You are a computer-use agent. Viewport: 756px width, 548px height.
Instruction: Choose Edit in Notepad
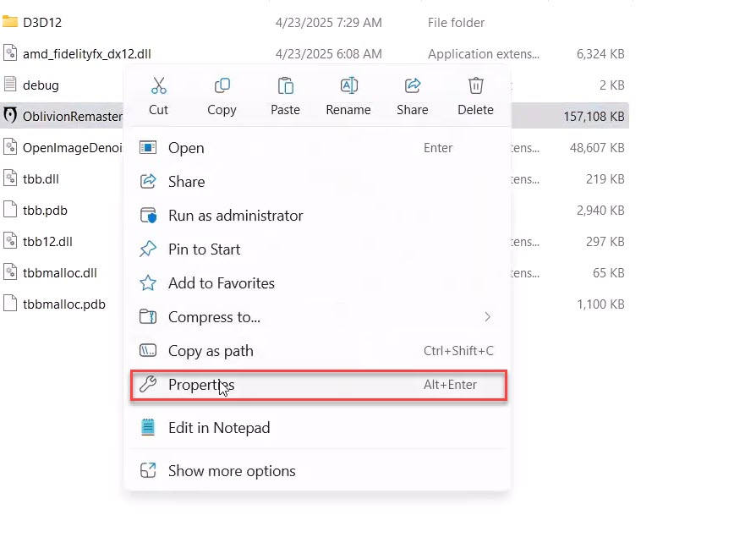[218, 428]
